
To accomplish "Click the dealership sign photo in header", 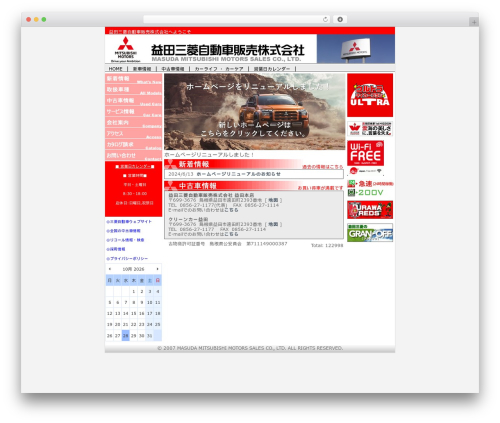I will 356,49.
